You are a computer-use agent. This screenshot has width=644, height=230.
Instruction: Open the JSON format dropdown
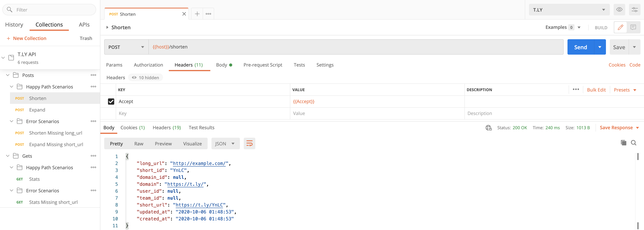[225, 143]
